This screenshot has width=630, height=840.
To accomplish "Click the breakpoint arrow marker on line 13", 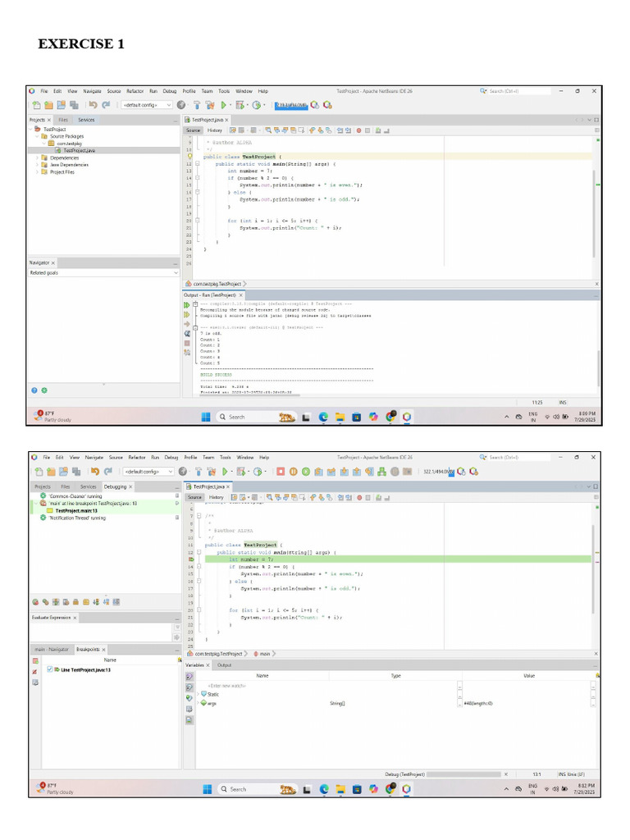I will [189, 559].
